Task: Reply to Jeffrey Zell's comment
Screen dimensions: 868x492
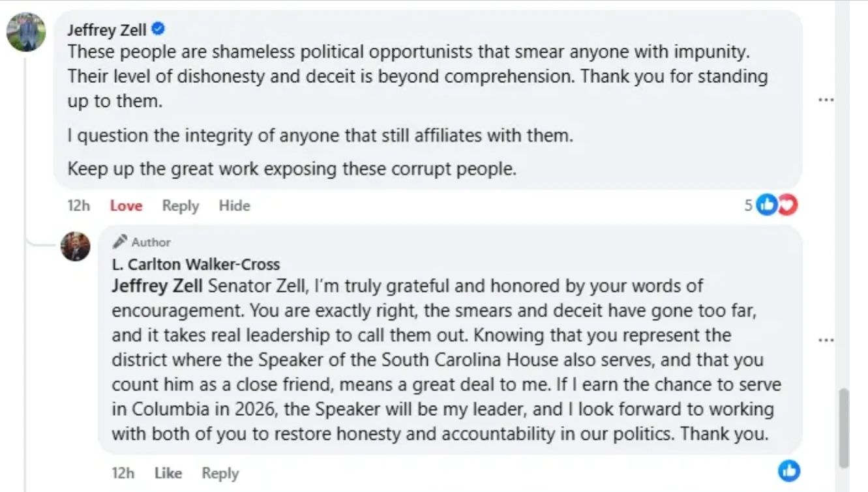Action: 180,206
